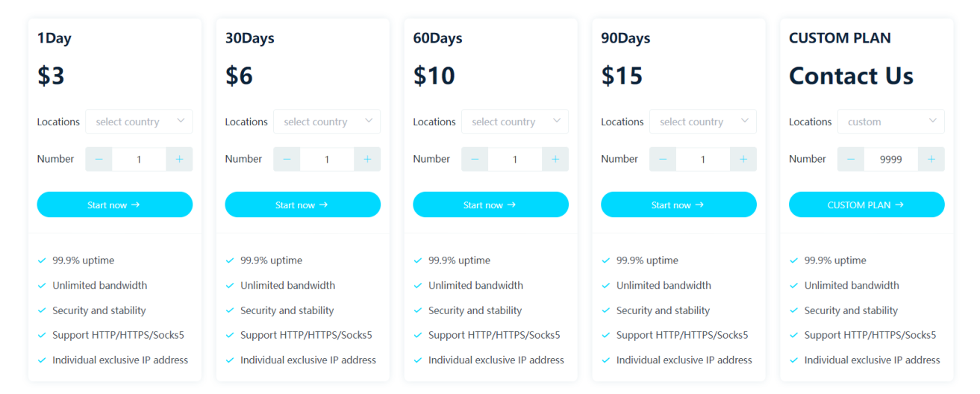This screenshot has width=980, height=394.
Task: Open the 1Day select country dropdown
Action: click(139, 122)
